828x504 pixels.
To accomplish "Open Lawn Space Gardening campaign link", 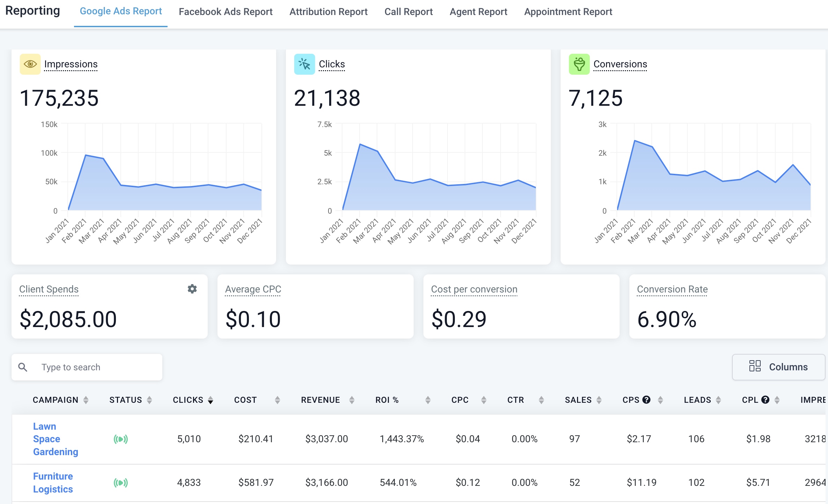I will pos(55,439).
